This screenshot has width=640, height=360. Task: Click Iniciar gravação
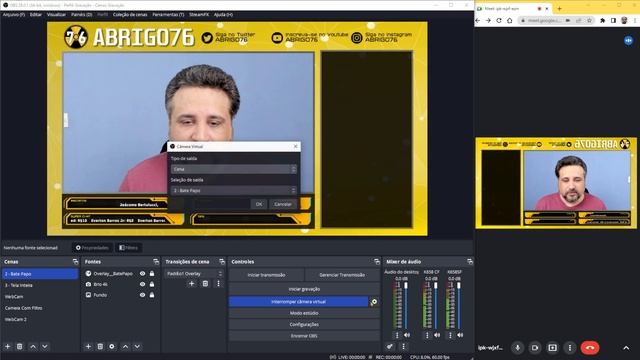point(304,289)
